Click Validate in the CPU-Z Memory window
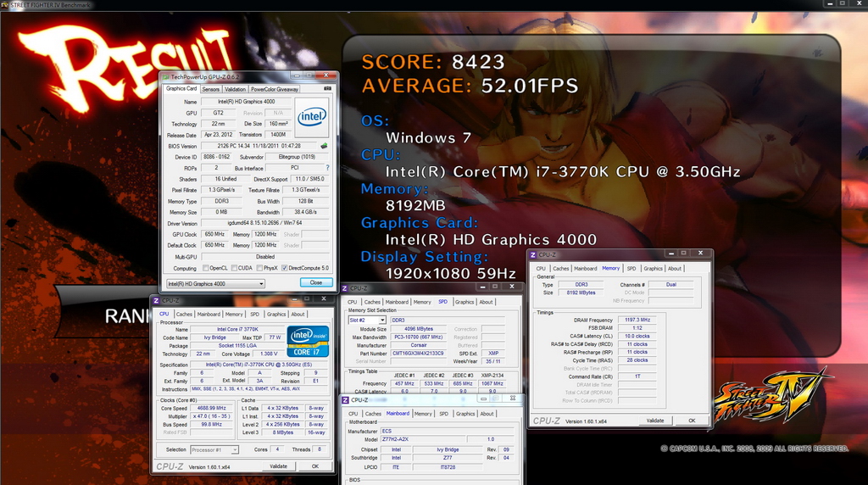 point(655,421)
